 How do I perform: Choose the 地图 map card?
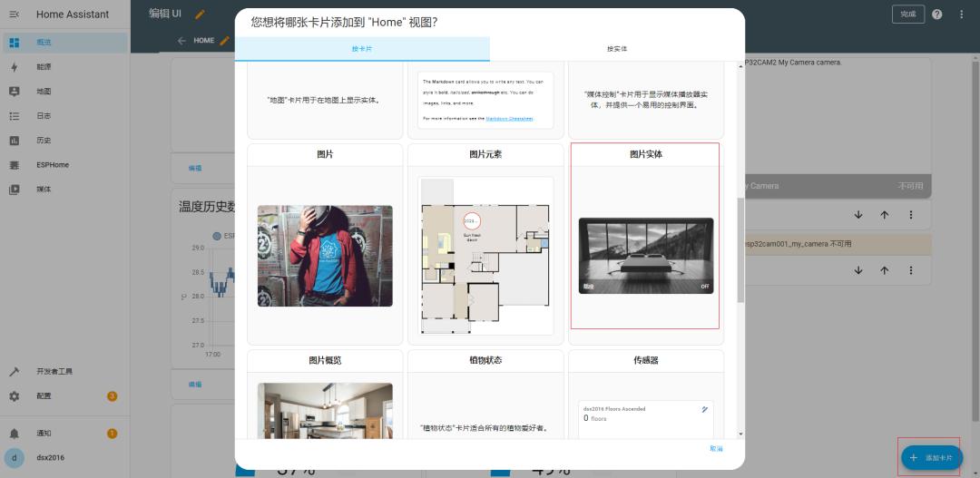(325, 100)
